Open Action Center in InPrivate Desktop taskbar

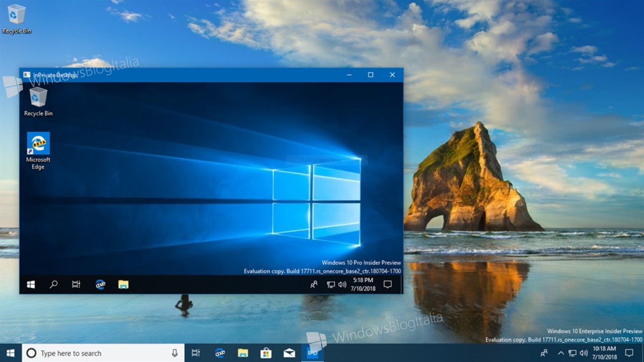point(387,285)
